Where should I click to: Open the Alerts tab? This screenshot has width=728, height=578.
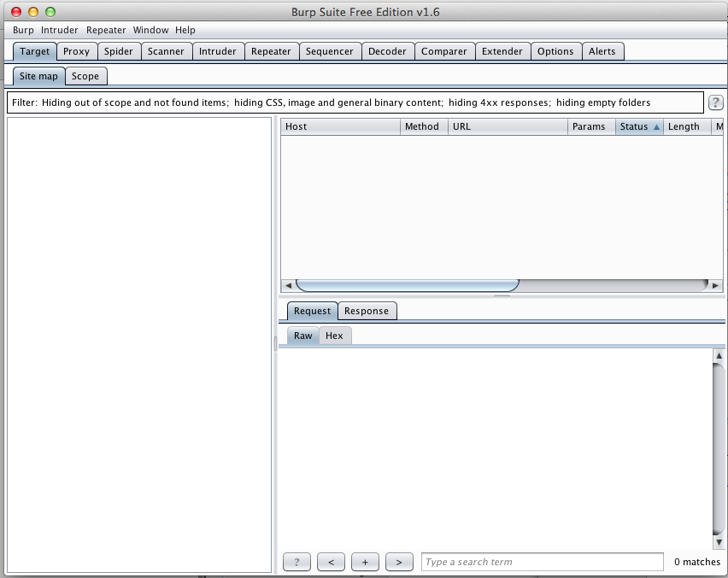(x=602, y=51)
